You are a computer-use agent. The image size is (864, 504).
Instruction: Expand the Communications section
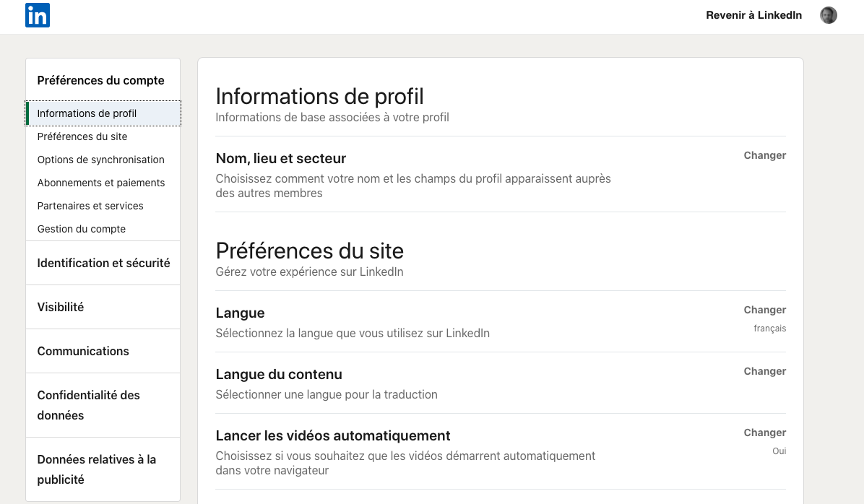(x=83, y=351)
